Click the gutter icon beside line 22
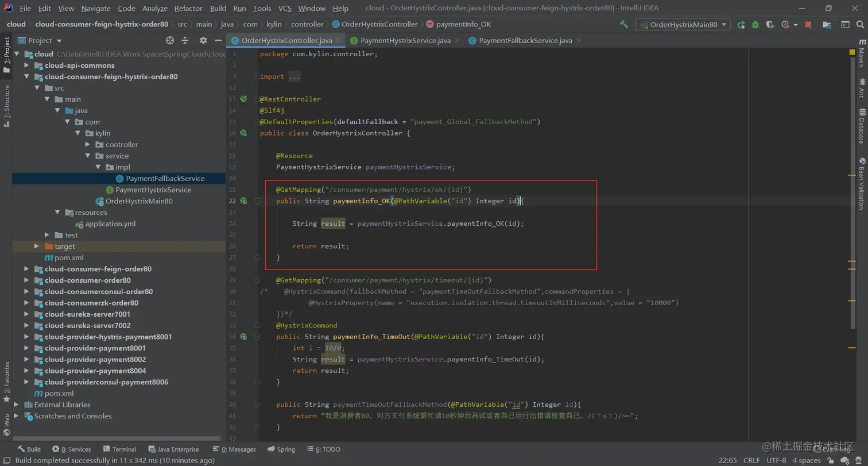The height and width of the screenshot is (466, 868). 243,201
